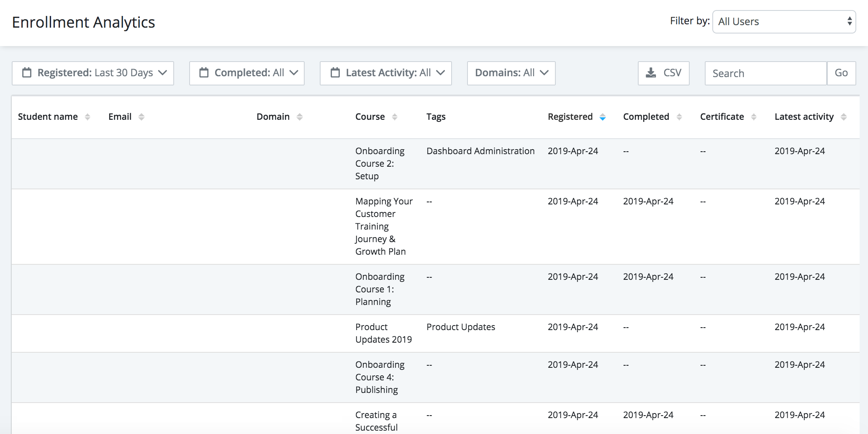The width and height of the screenshot is (868, 434).
Task: Click the Certificate column sort icon
Action: click(x=754, y=117)
